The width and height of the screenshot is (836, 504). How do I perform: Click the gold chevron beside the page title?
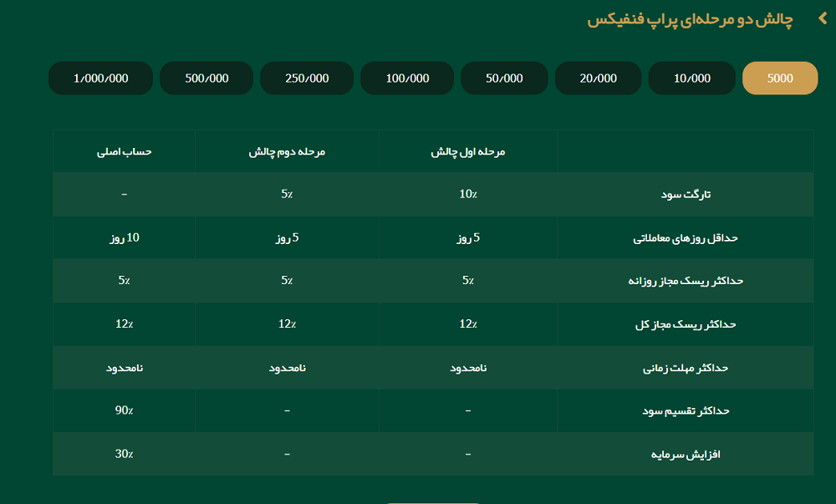click(822, 18)
